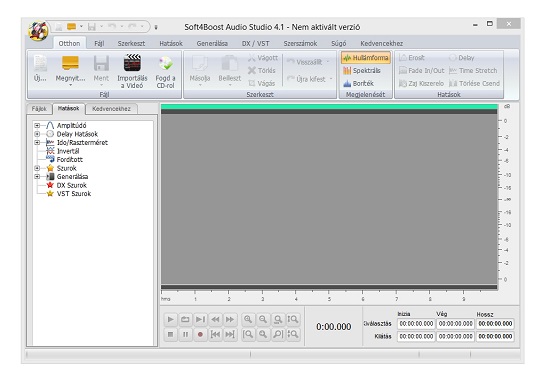Apply the Delay effect in the ribbon

point(462,58)
